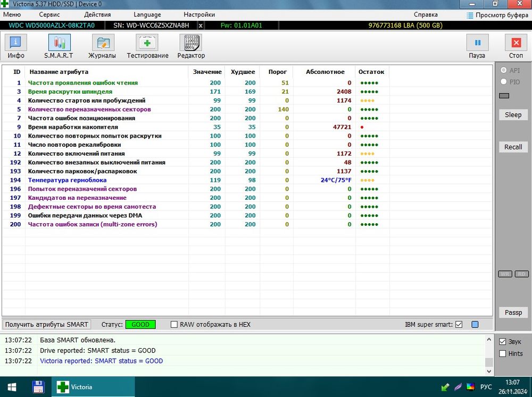Click the log panel scroll down arrow
Viewport: 532px width, 397px height.
pyautogui.click(x=489, y=371)
